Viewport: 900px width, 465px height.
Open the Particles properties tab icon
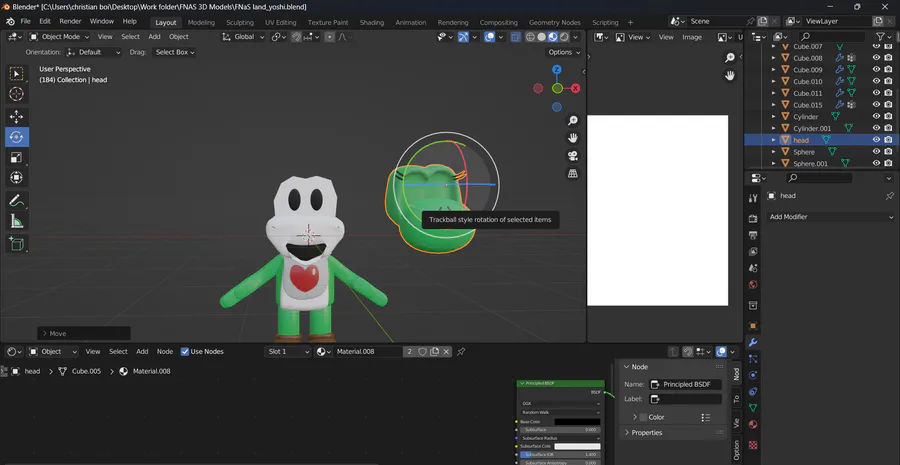pyautogui.click(x=753, y=359)
